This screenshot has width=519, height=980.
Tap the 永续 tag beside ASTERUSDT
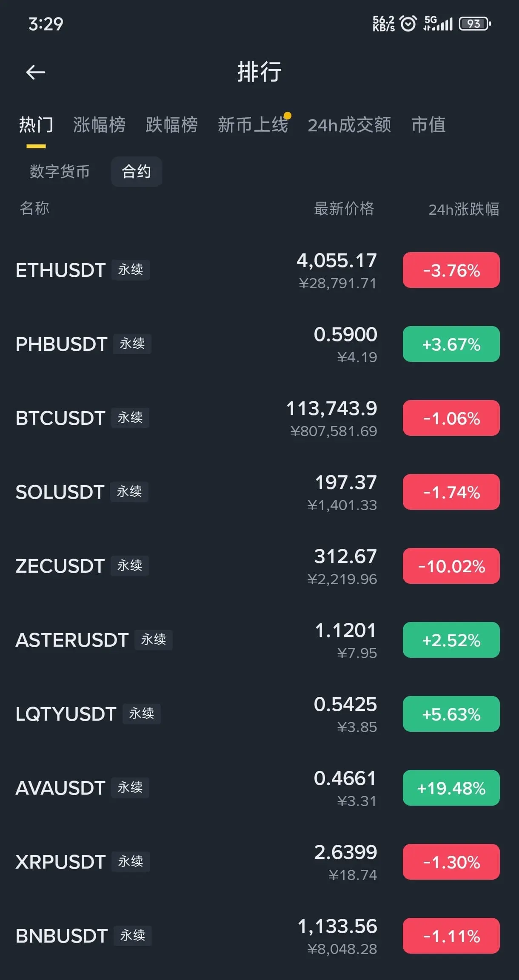point(153,640)
